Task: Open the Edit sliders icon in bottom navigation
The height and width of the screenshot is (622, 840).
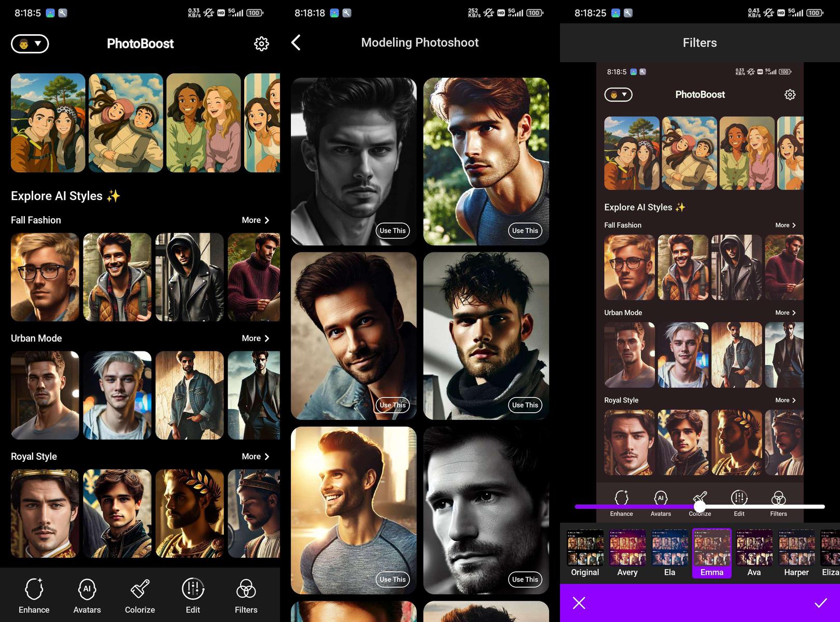Action: 193,596
